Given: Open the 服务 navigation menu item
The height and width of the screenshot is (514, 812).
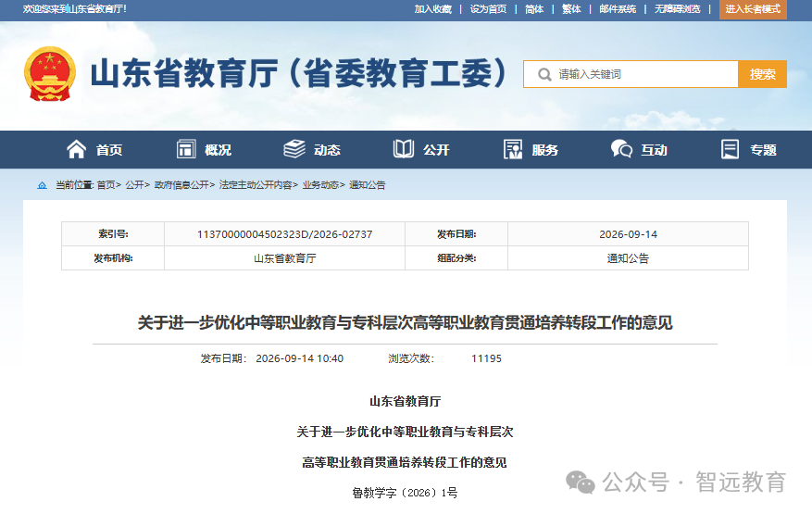Looking at the screenshot, I should tap(545, 150).
